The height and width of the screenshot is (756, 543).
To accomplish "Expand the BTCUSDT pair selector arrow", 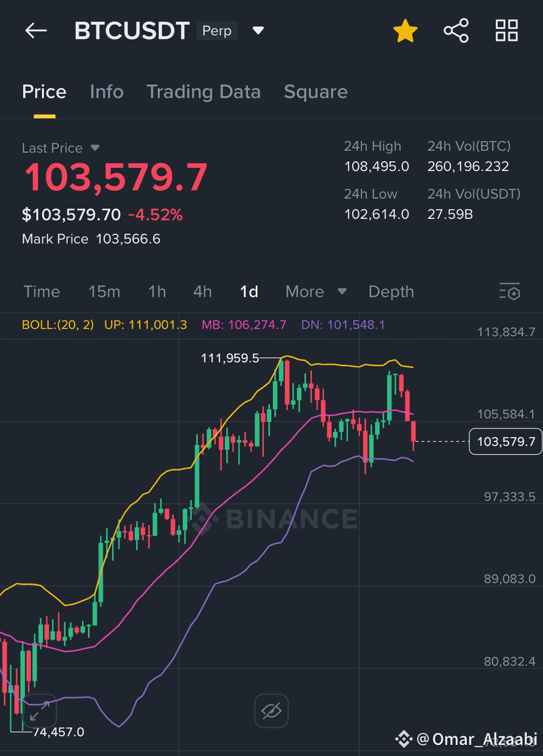I will (x=258, y=31).
